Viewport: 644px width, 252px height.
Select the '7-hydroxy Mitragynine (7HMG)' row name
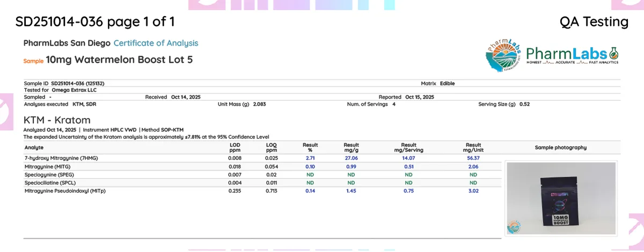(x=61, y=158)
